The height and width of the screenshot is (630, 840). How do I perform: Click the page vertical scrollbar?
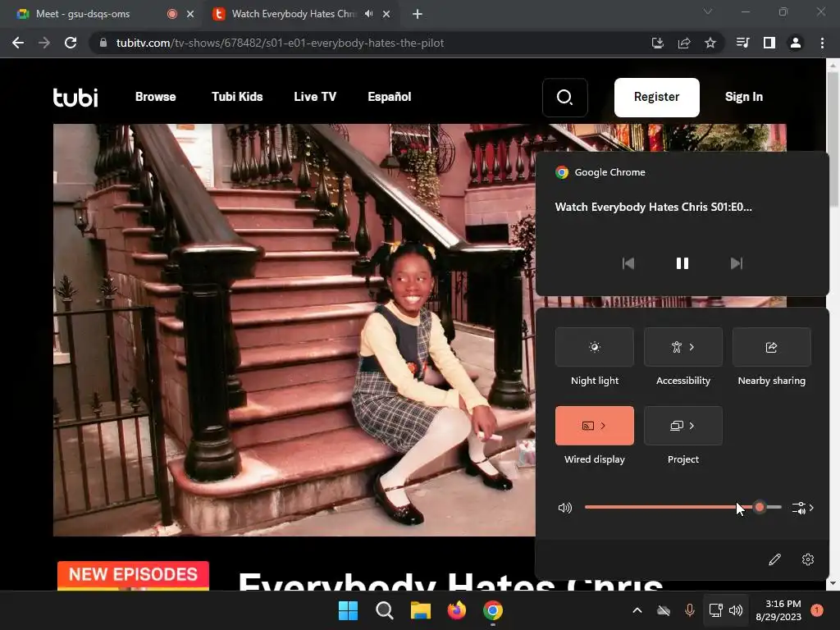pyautogui.click(x=833, y=138)
